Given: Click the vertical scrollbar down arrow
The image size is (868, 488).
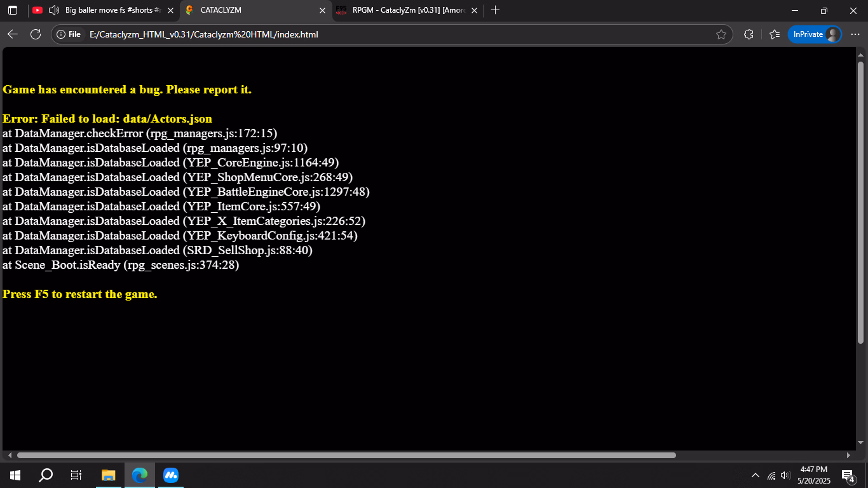Looking at the screenshot, I should 861,442.
